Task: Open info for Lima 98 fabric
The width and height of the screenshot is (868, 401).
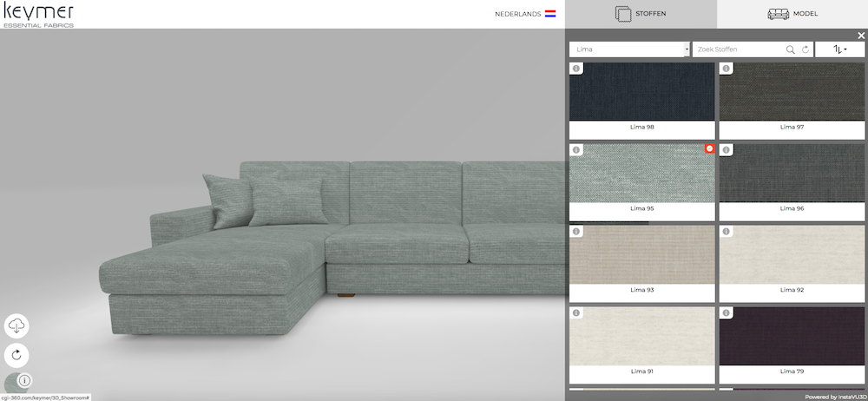Action: (x=576, y=69)
